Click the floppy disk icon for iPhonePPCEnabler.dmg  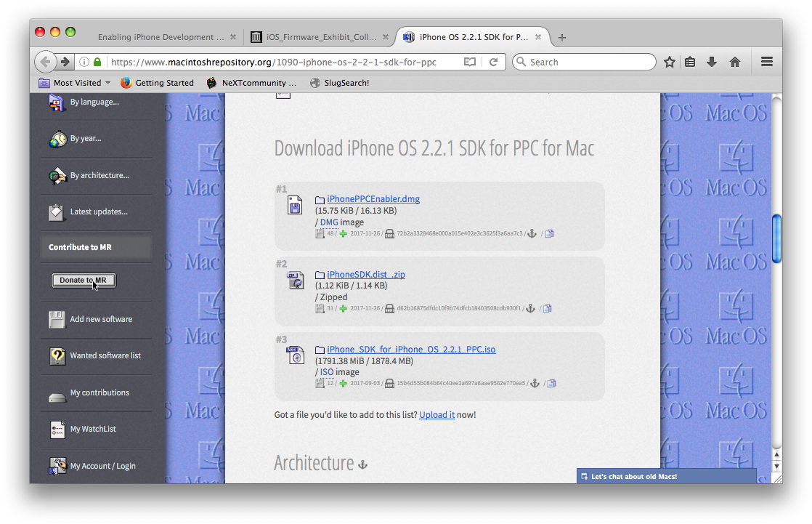(294, 205)
